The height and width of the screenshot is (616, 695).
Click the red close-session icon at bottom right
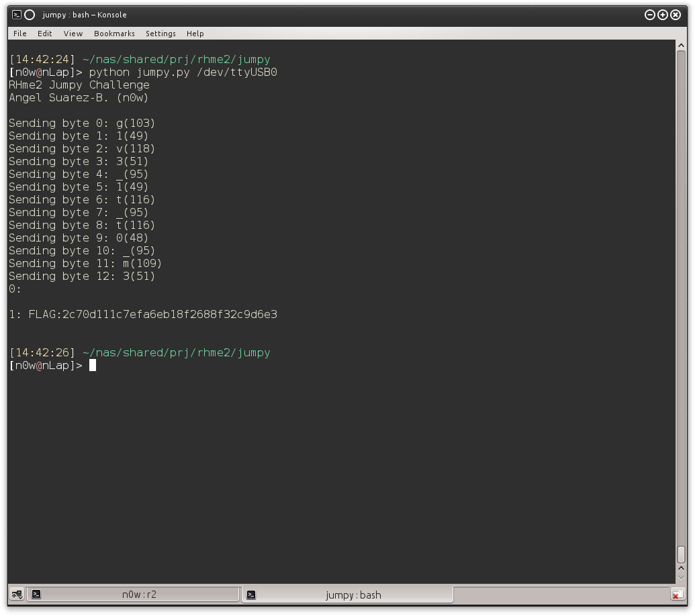(678, 594)
